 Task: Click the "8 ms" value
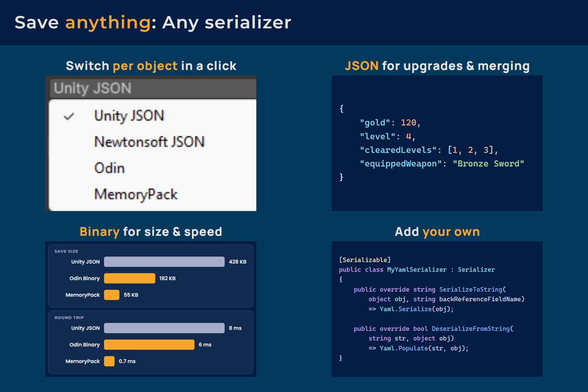click(235, 328)
